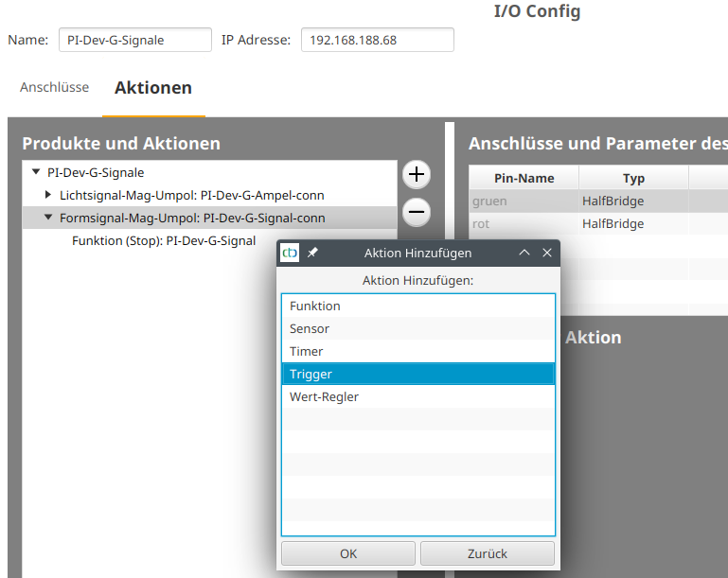Collapse the PI-Dev-G-Signale tree node
Screen dimensions: 728x578
36,172
